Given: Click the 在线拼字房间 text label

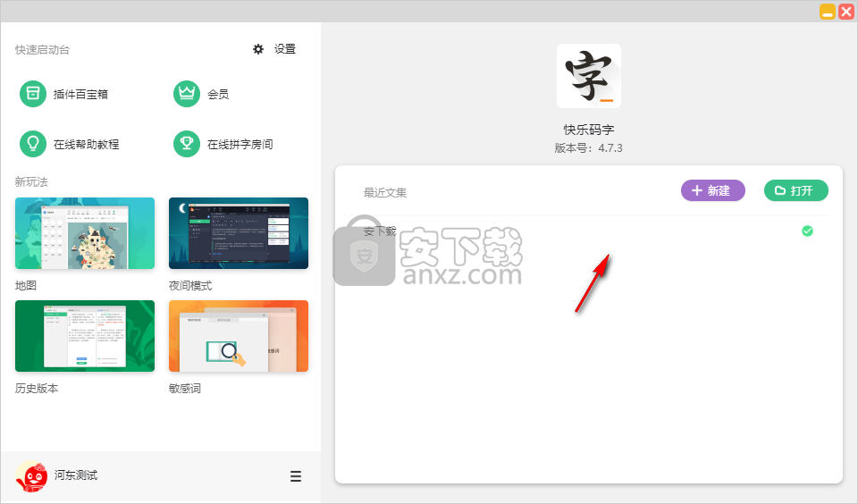Looking at the screenshot, I should coord(240,145).
